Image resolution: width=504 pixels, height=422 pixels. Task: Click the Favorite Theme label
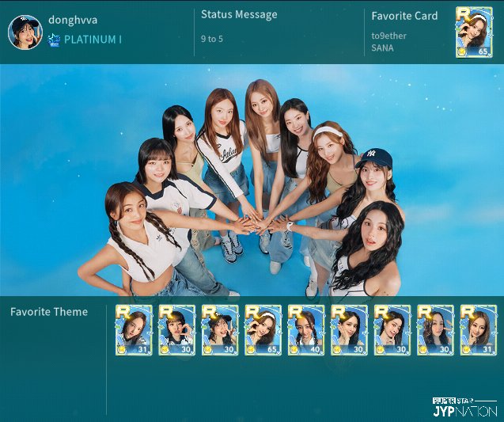(49, 312)
